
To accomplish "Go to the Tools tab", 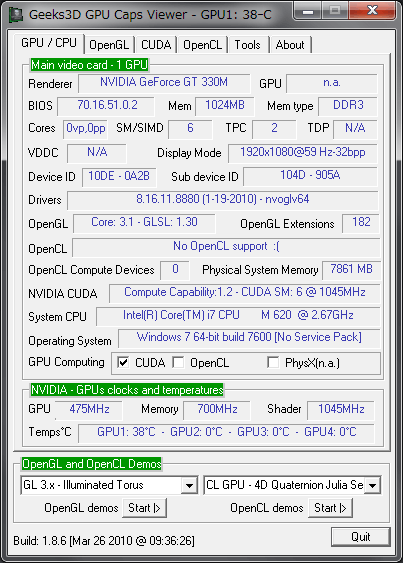I will click(x=248, y=45).
